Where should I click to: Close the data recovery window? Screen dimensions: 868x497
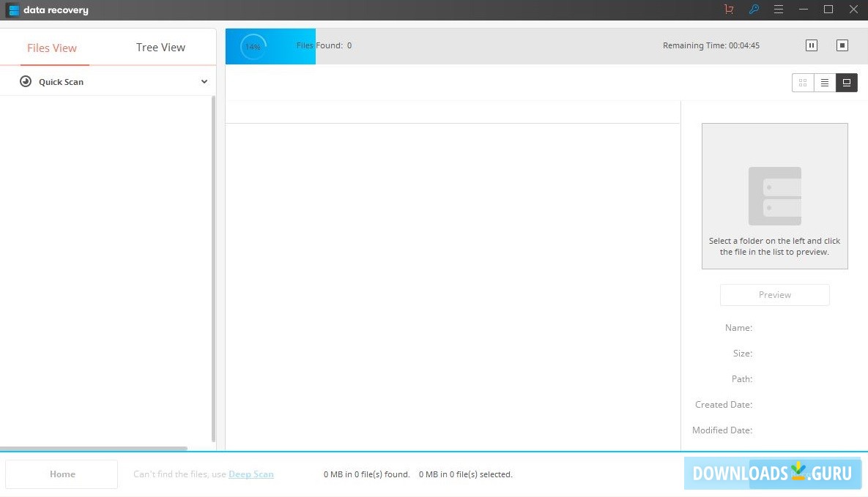click(853, 10)
